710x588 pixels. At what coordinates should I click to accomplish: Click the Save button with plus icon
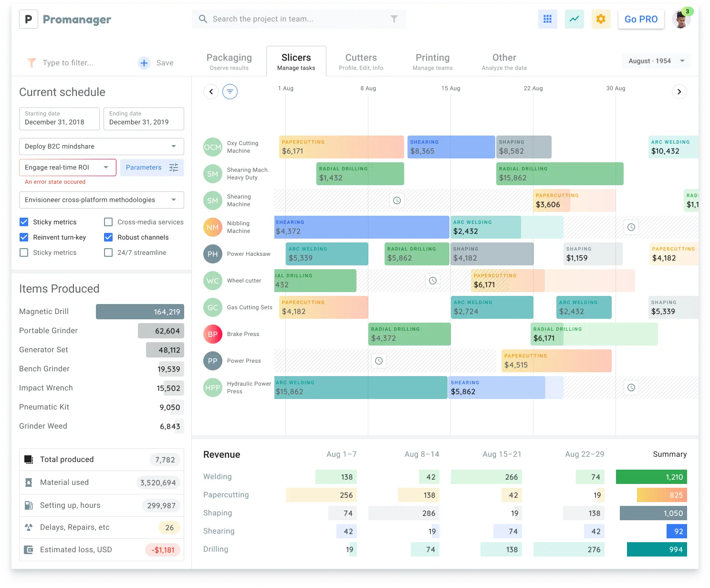coord(155,63)
